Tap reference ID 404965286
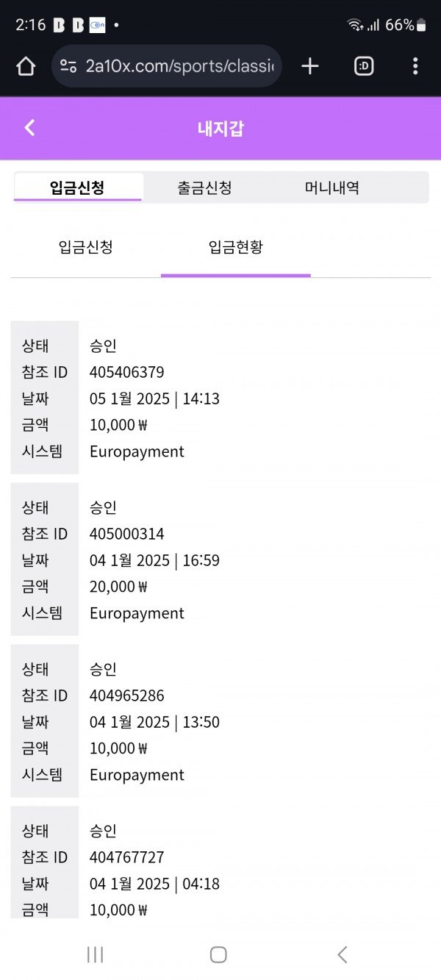The height and width of the screenshot is (980, 441). point(127,695)
